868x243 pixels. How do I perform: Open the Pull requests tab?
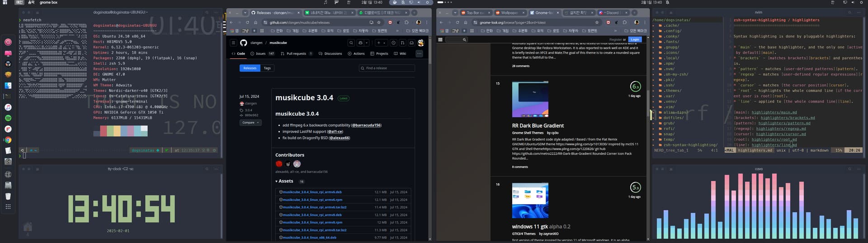click(297, 53)
